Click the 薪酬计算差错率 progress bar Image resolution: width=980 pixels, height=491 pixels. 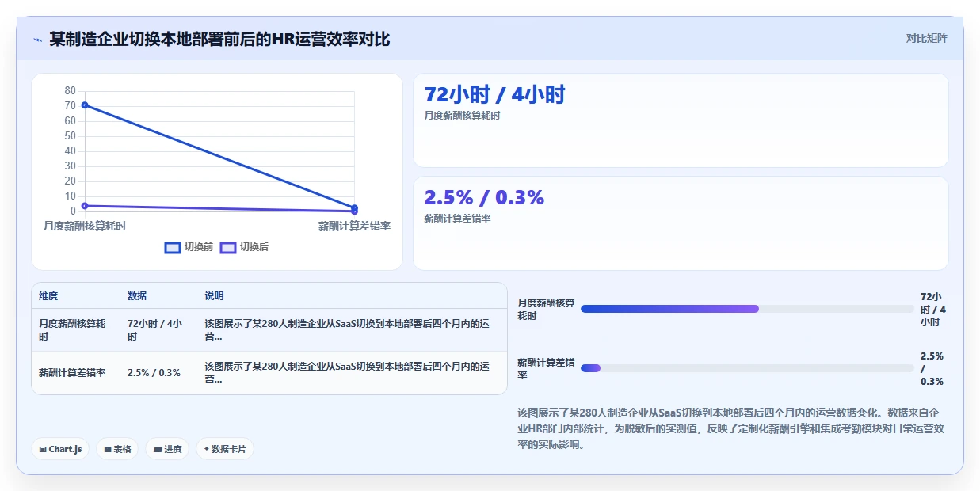coord(747,368)
